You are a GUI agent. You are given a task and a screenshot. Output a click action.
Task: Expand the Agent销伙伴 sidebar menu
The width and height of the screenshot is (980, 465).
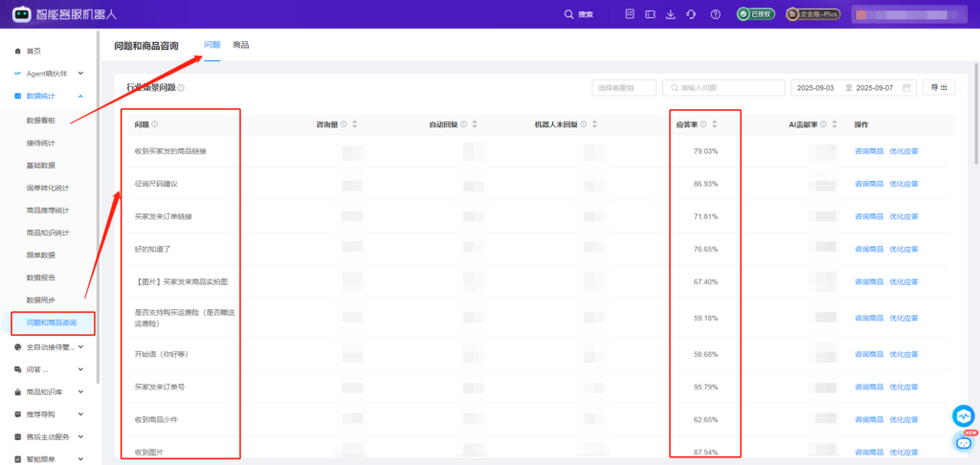pyautogui.click(x=80, y=74)
